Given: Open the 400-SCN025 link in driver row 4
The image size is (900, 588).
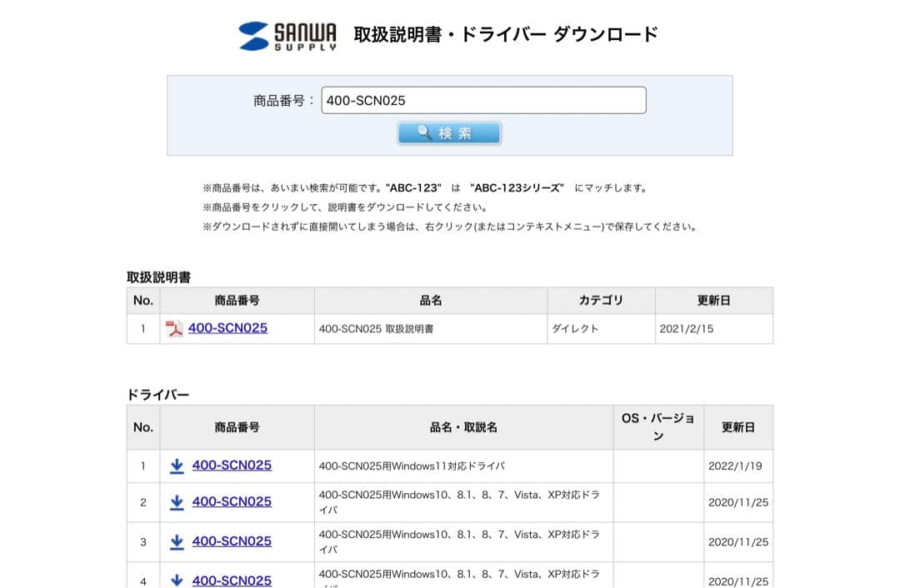Looking at the screenshot, I should pyautogui.click(x=232, y=580).
